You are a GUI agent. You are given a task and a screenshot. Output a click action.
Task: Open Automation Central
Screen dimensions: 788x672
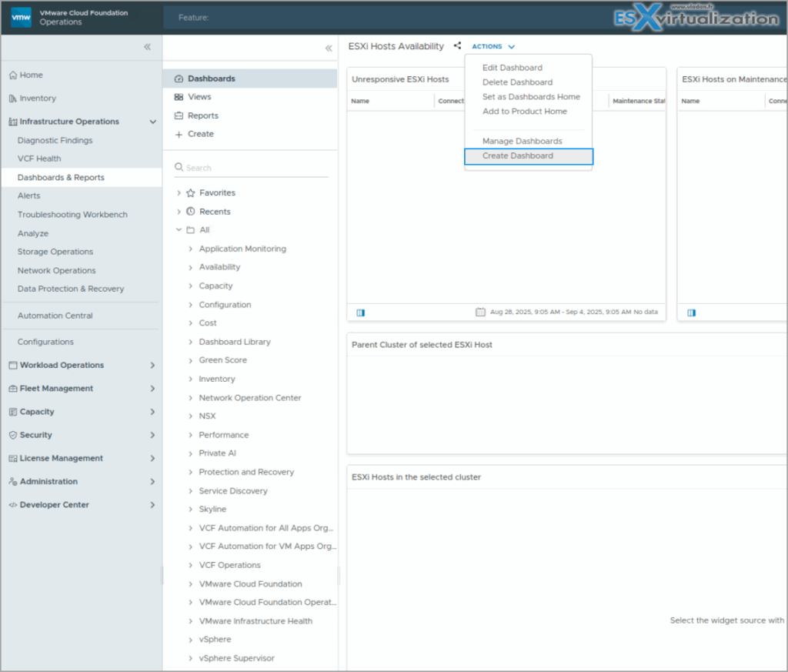(x=55, y=316)
